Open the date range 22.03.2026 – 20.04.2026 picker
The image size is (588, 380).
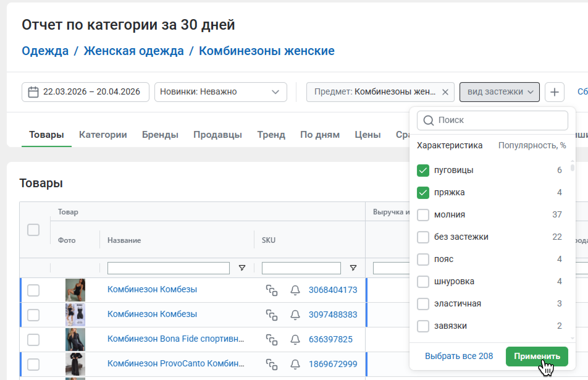tap(91, 92)
